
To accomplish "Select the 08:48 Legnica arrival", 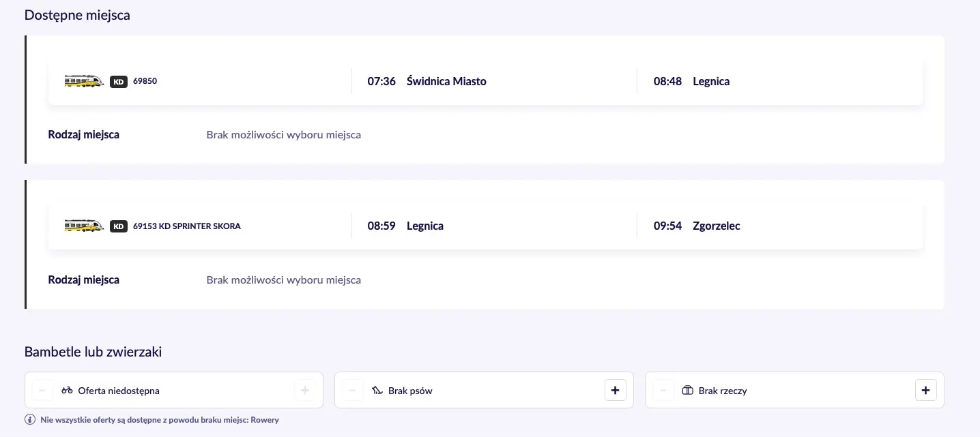I will click(691, 81).
